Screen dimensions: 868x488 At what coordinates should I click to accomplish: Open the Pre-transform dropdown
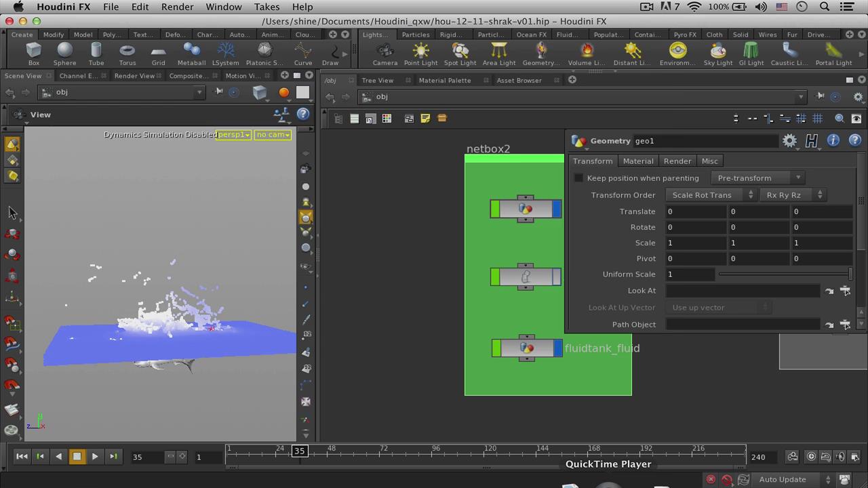coord(757,178)
